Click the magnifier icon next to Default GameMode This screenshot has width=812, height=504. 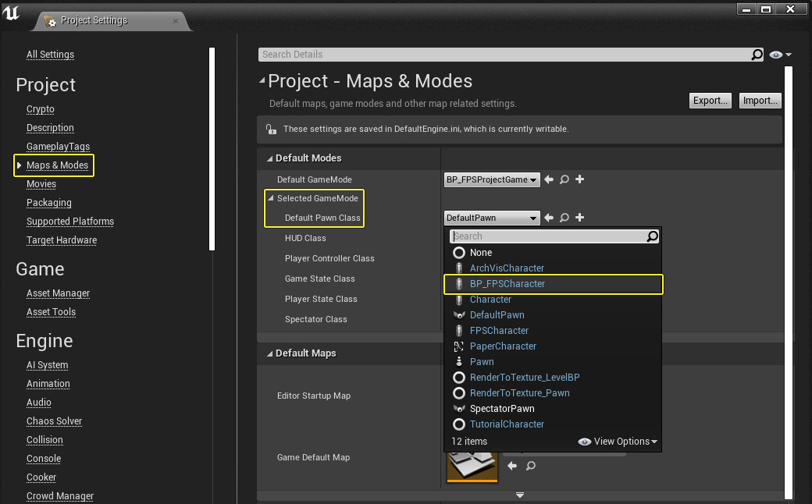click(564, 179)
